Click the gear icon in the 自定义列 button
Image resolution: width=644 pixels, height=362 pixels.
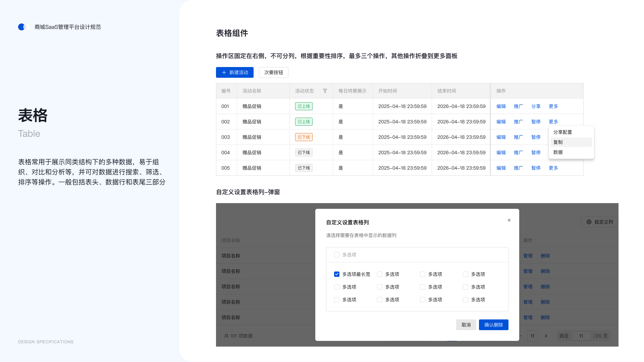coord(589,222)
